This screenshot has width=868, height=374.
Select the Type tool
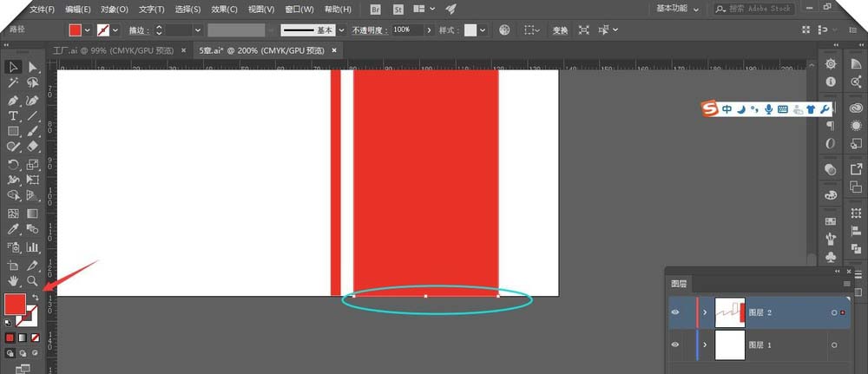13,115
